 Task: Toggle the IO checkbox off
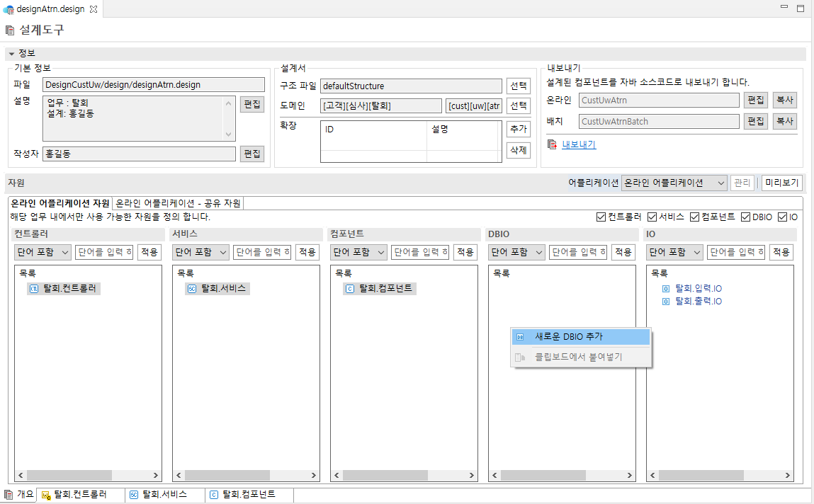point(781,217)
